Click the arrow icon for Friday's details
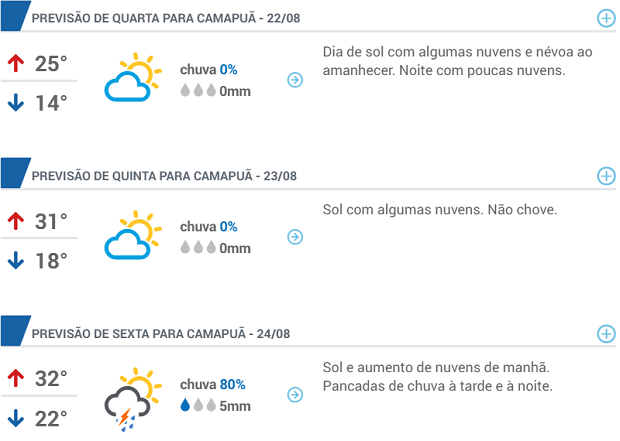 [294, 395]
